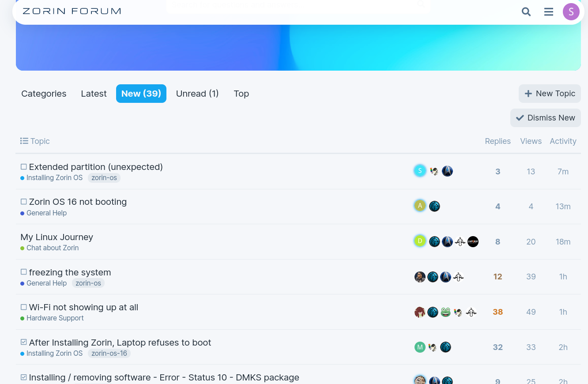Switch to the Unread (1) tab

click(x=197, y=94)
